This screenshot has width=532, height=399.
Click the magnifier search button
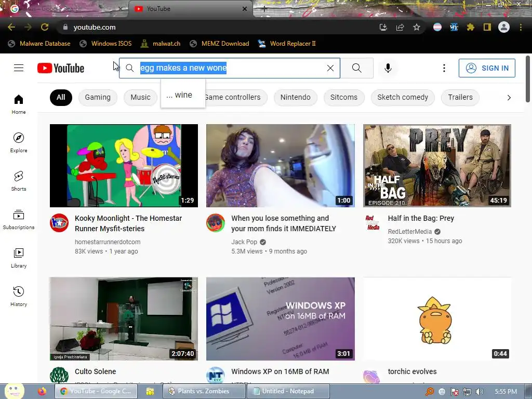357,68
